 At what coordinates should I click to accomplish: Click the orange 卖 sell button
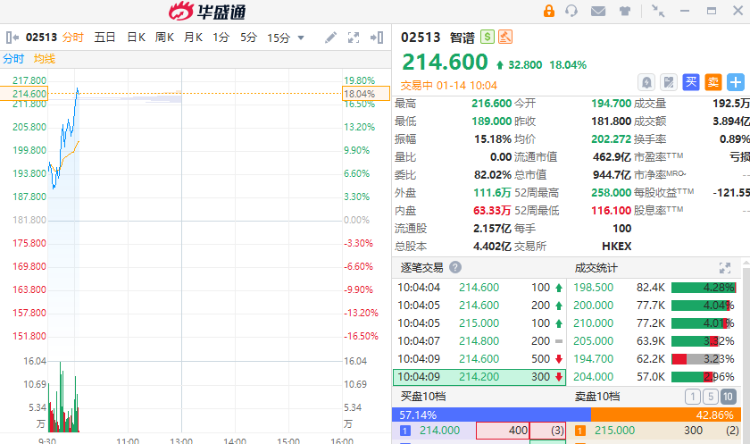[713, 82]
